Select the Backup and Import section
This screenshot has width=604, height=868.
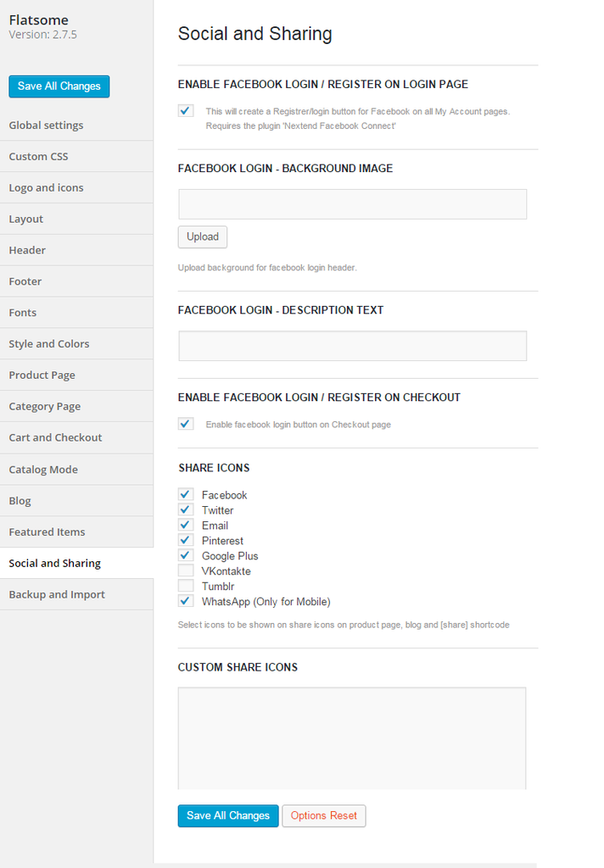(76, 594)
